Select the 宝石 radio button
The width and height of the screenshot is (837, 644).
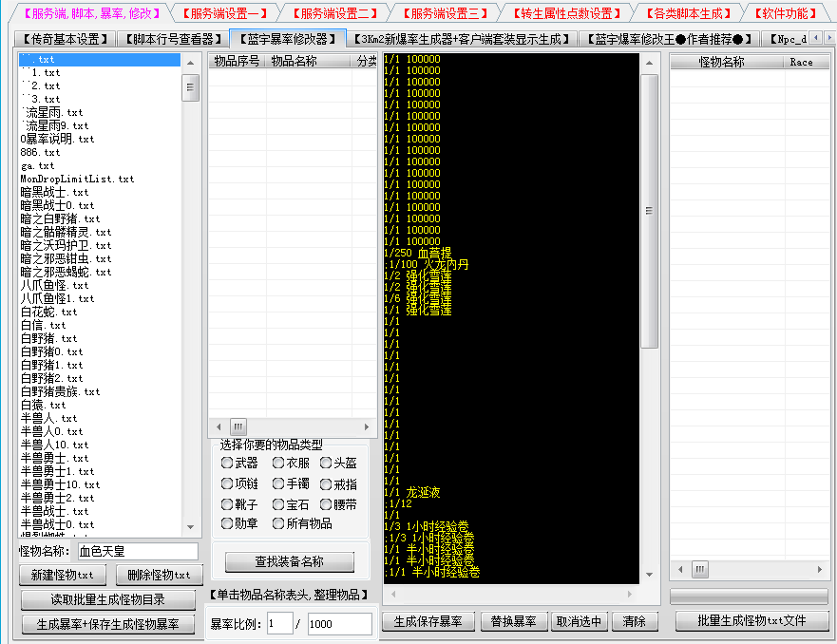point(278,504)
